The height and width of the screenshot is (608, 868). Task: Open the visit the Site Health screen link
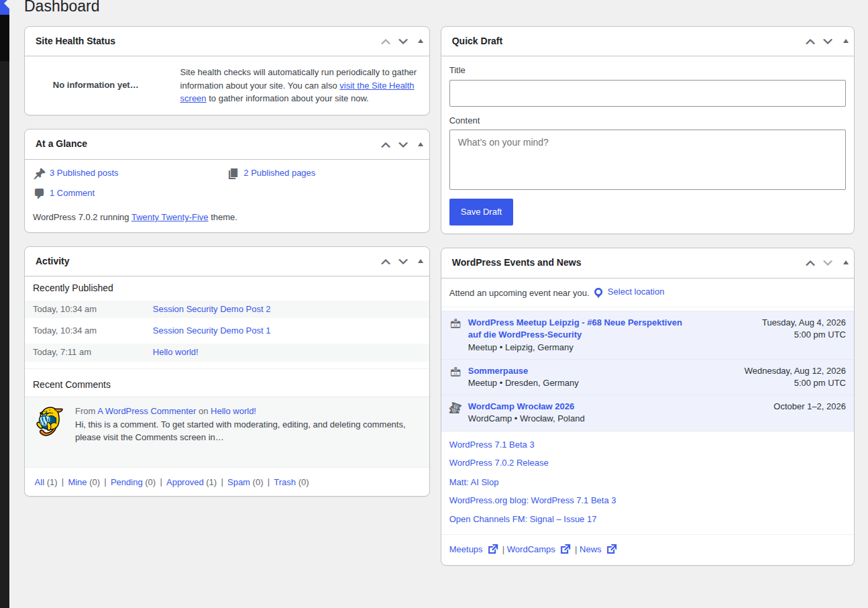[377, 85]
